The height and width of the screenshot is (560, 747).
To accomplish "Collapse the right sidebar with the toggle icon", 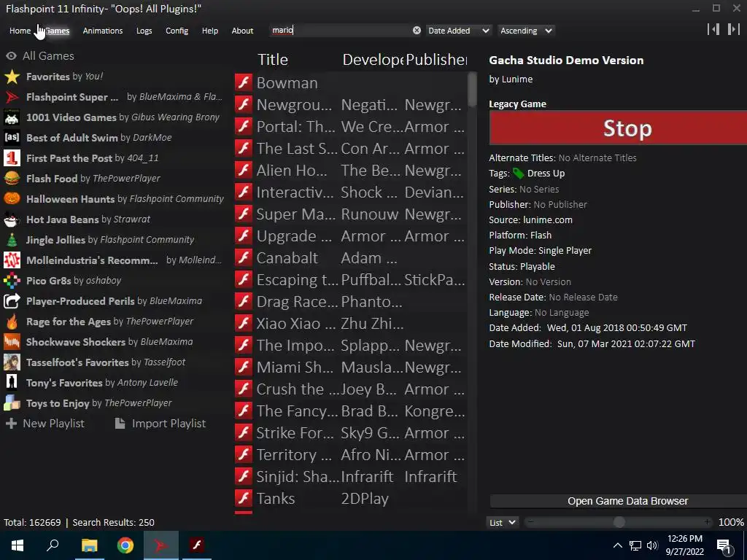I will (733, 29).
